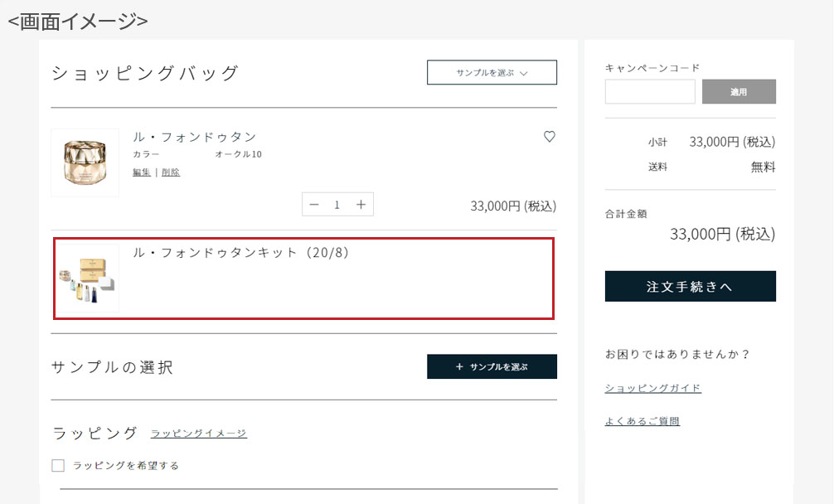Screen dimensions: 834x504
Task: Click item price 33,000円 beside quantity
Action: (513, 206)
